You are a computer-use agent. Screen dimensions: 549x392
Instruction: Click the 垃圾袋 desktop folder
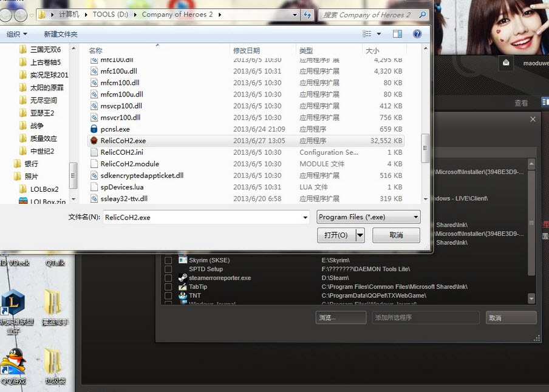55,366
